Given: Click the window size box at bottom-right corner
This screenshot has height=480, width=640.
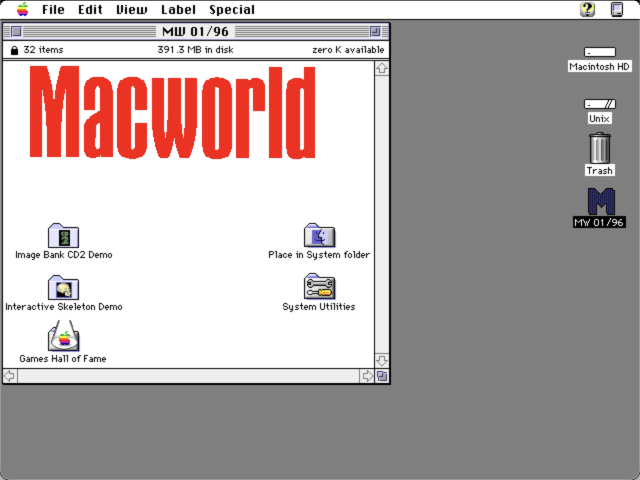Looking at the screenshot, I should click(382, 376).
